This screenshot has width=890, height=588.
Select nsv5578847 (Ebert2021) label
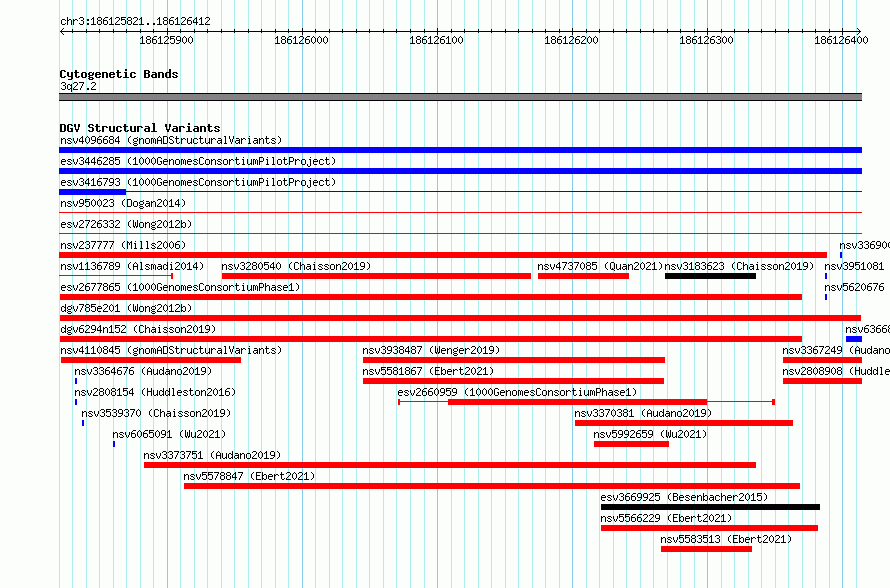[249, 476]
